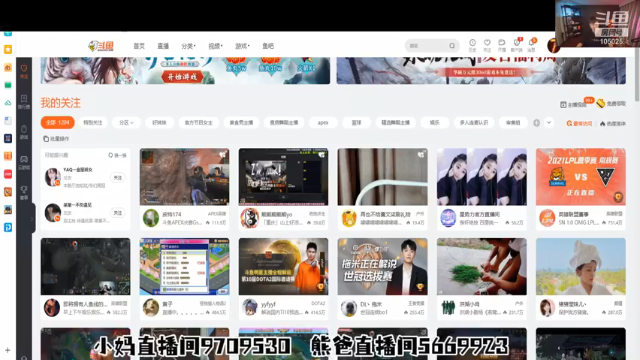Open the trophy events icon in sidebar

click(x=24, y=192)
